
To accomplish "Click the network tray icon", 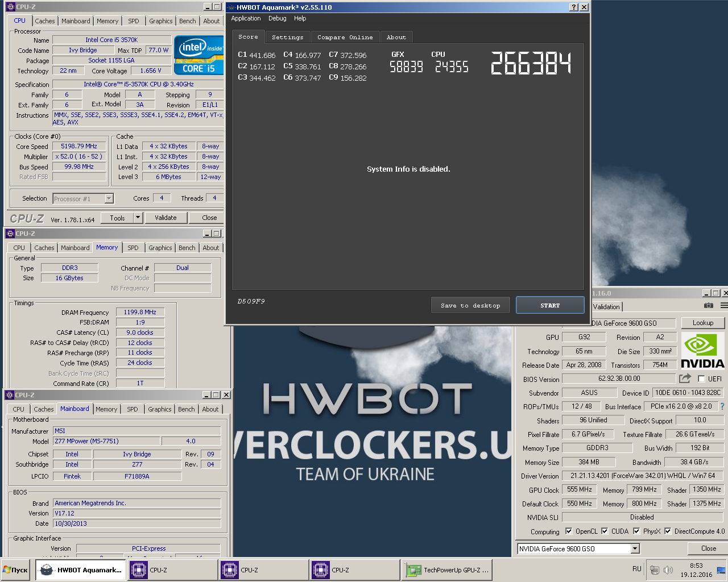I will tap(655, 570).
